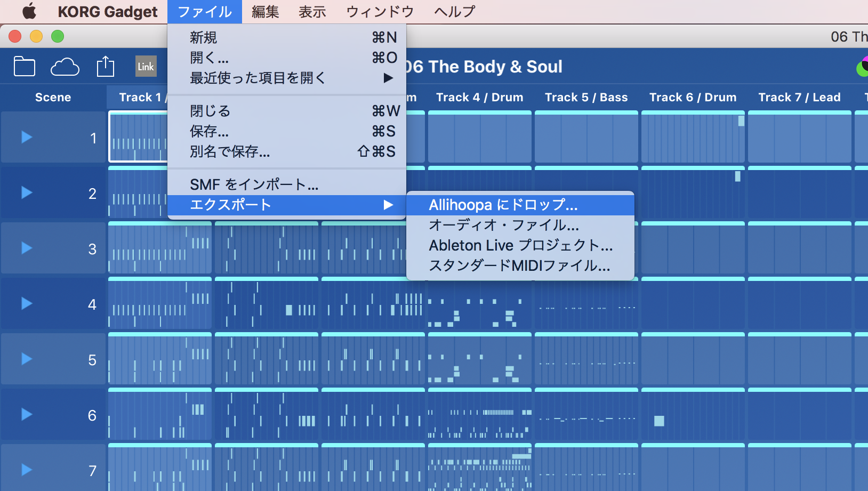Select the Track 4 / Drum header

480,97
